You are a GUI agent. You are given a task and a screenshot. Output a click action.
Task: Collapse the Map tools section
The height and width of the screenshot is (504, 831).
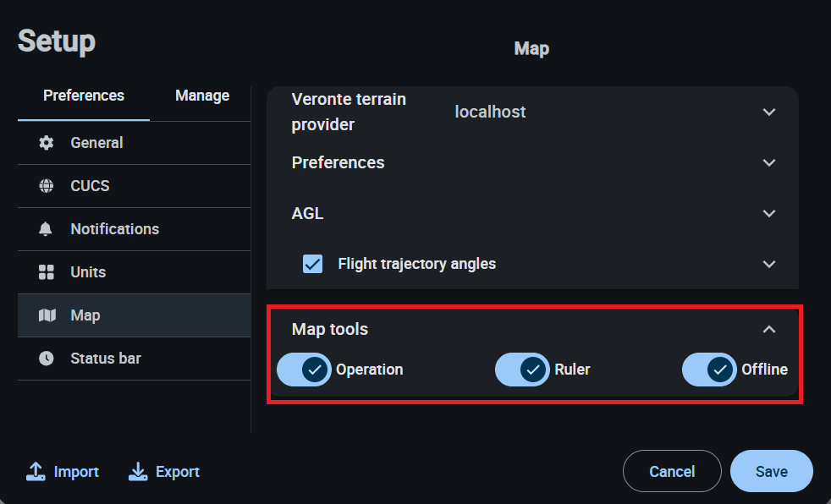coord(768,329)
